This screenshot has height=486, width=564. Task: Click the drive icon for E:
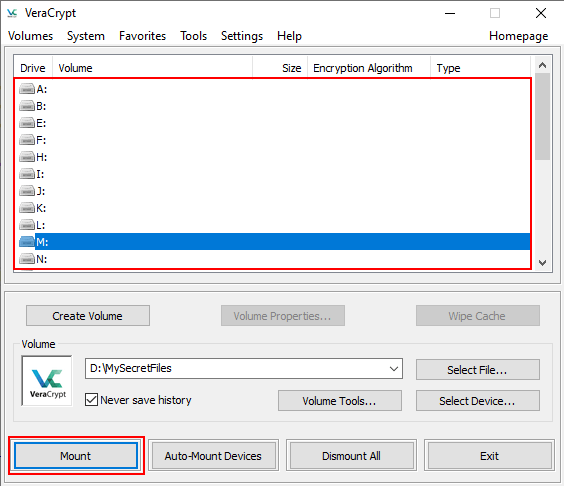tap(27, 123)
